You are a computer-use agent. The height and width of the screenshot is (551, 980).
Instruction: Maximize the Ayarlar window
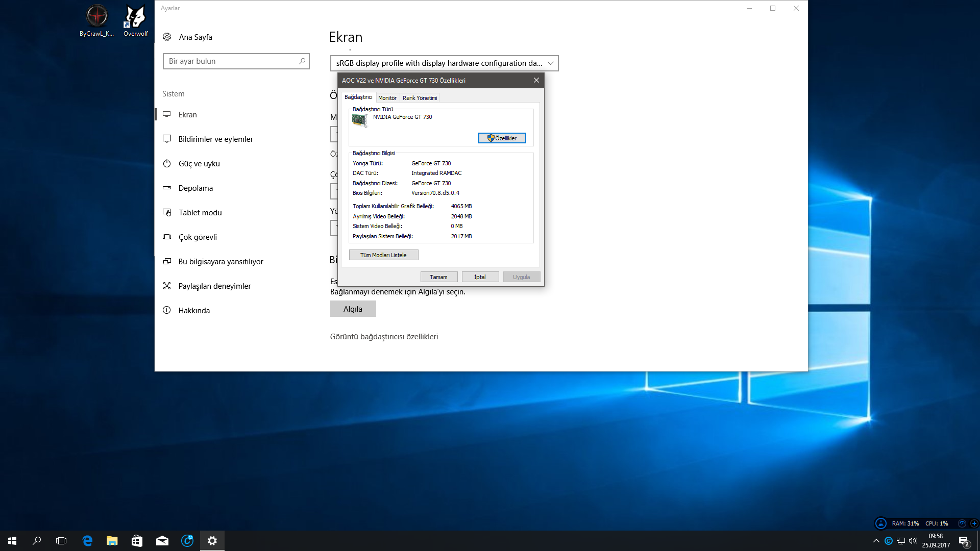pyautogui.click(x=773, y=8)
